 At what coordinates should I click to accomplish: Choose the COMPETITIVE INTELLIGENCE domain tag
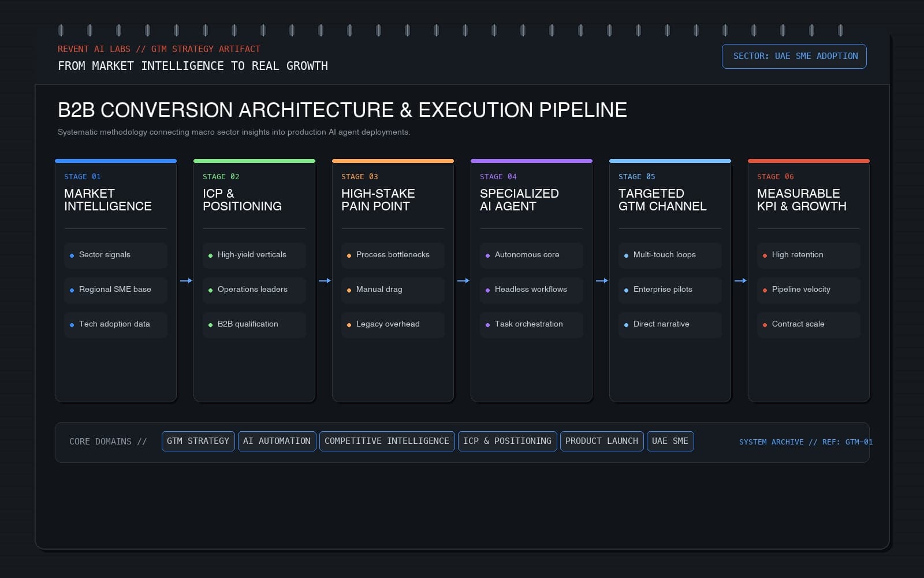pyautogui.click(x=387, y=441)
